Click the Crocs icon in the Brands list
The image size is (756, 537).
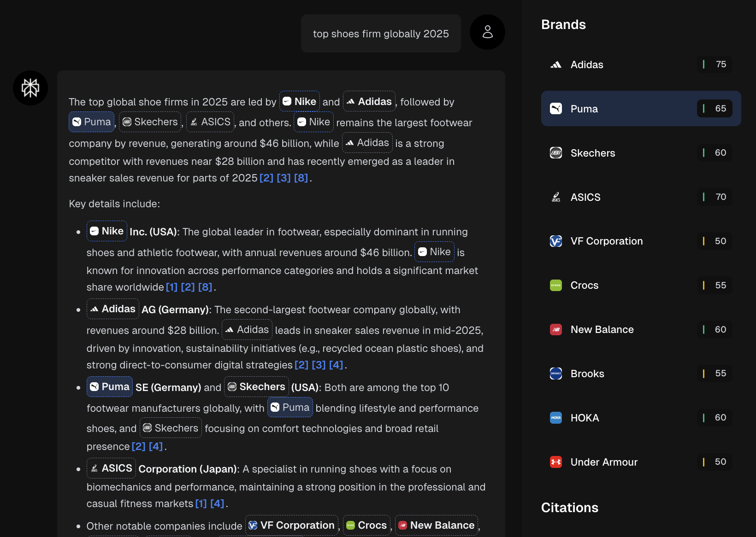pyautogui.click(x=556, y=285)
